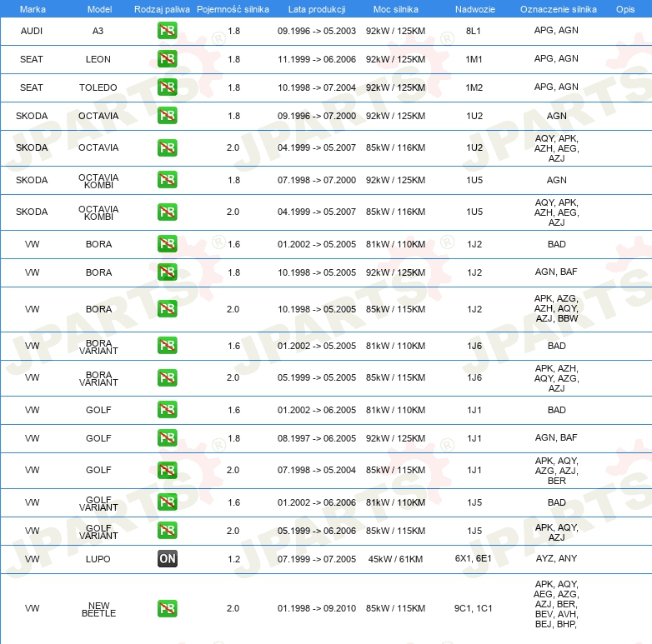Click the A3 model cell
Image resolution: width=652 pixels, height=644 pixels.
[98, 31]
